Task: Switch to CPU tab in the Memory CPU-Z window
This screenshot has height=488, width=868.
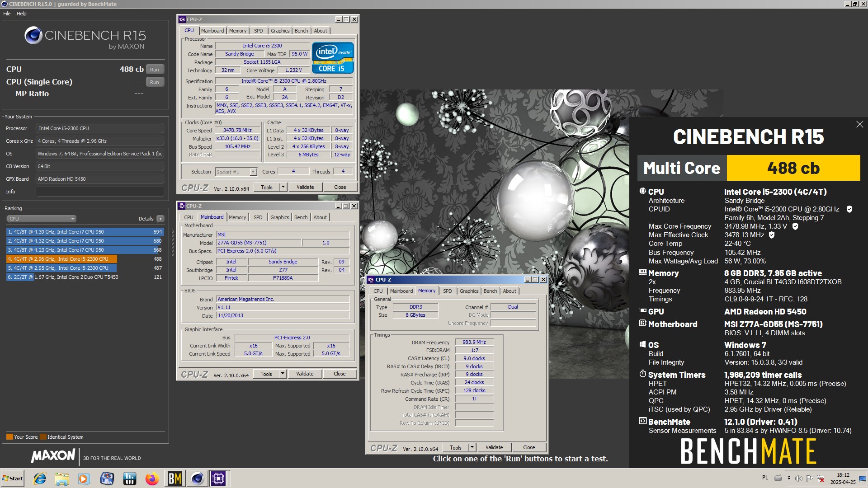Action: 378,291
